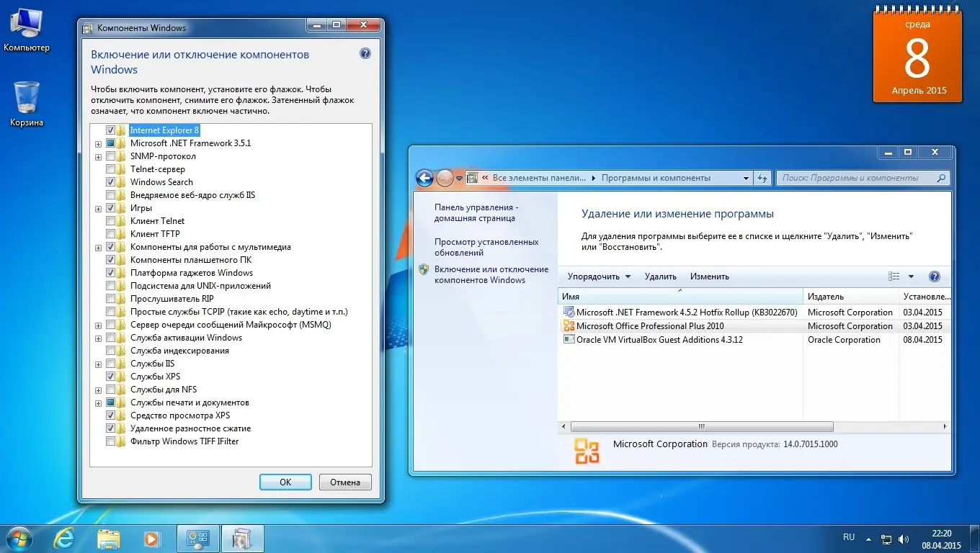Enable the Telnet-сервер checkbox
This screenshot has height=553, width=980.
coord(111,169)
